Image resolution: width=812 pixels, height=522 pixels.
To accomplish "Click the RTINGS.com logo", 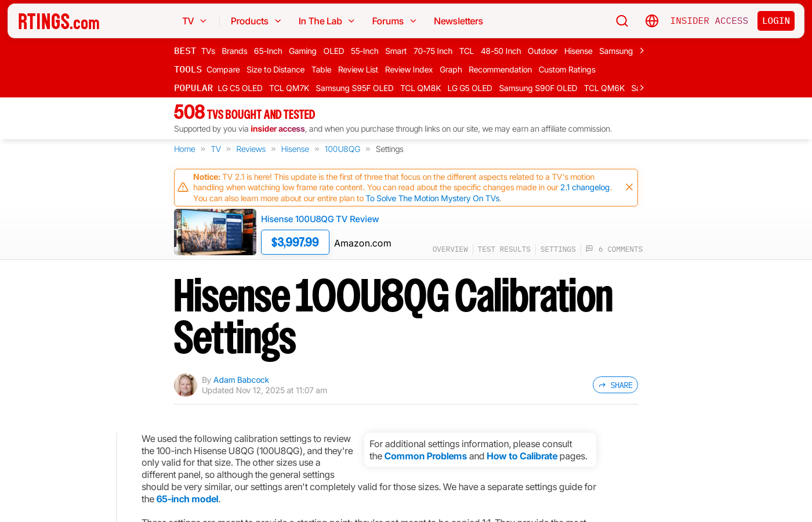I will tap(59, 21).
